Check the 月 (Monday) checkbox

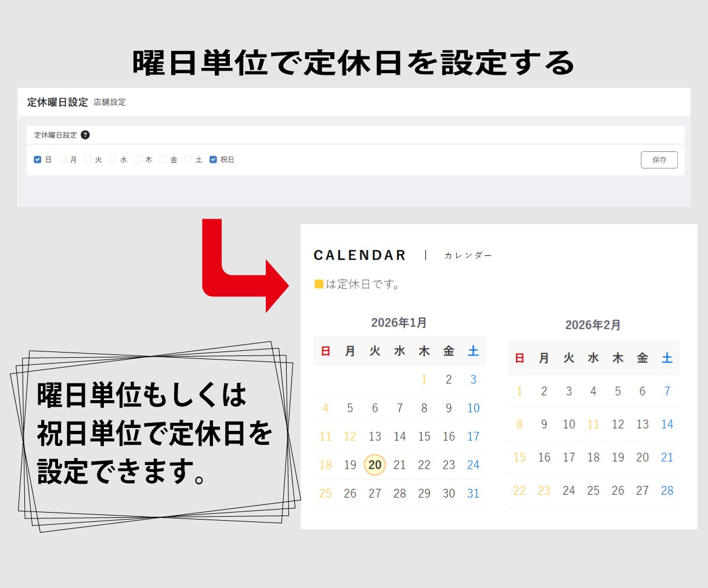(63, 159)
